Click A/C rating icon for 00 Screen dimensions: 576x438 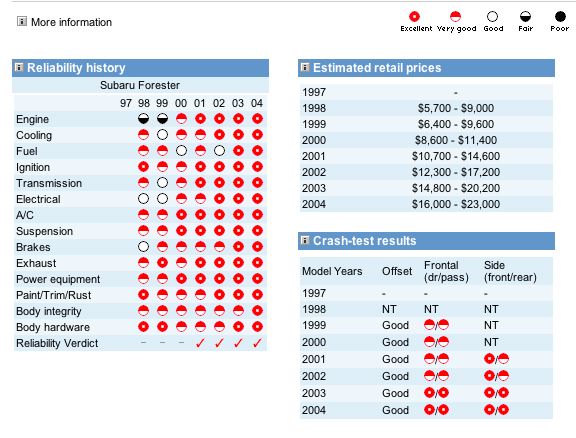coord(181,215)
